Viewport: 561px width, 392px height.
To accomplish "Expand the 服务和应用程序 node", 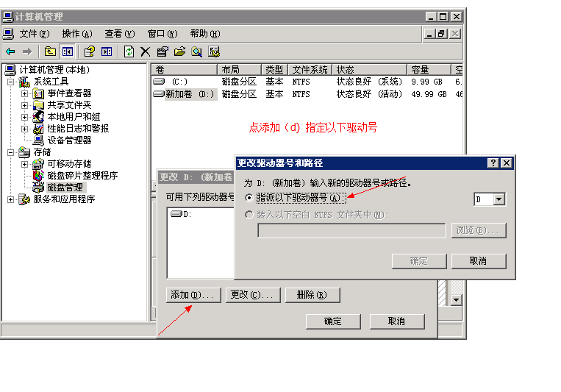I will [x=11, y=199].
